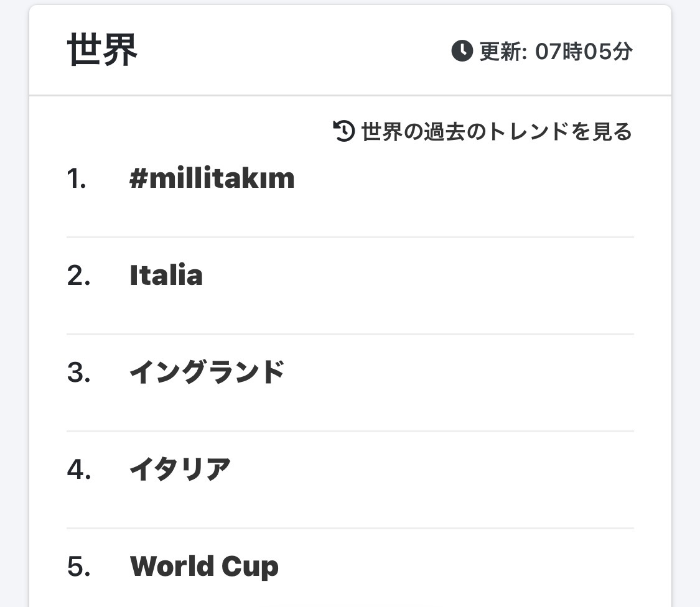Click rank number 1 next to #millitakım
This screenshot has height=607, width=700.
77,179
